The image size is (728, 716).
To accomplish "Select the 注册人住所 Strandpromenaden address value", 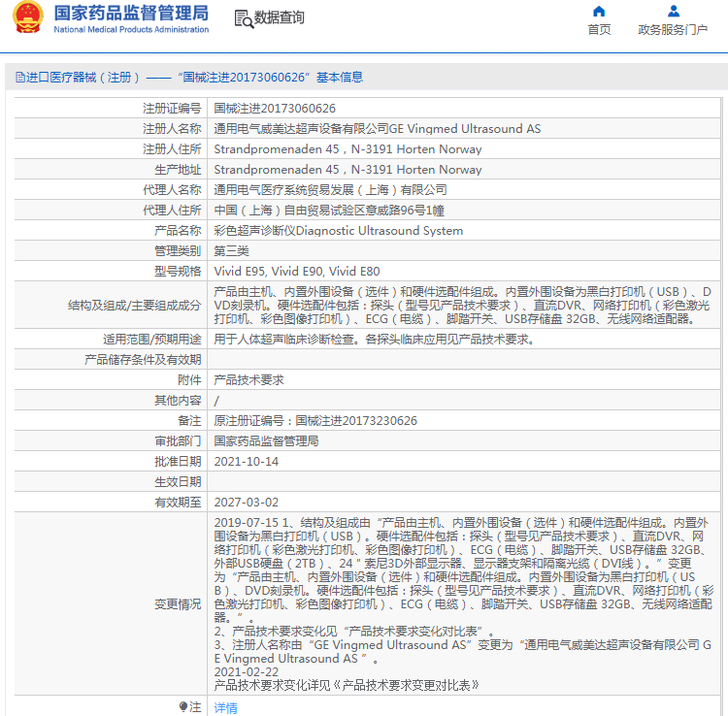I will tap(347, 149).
